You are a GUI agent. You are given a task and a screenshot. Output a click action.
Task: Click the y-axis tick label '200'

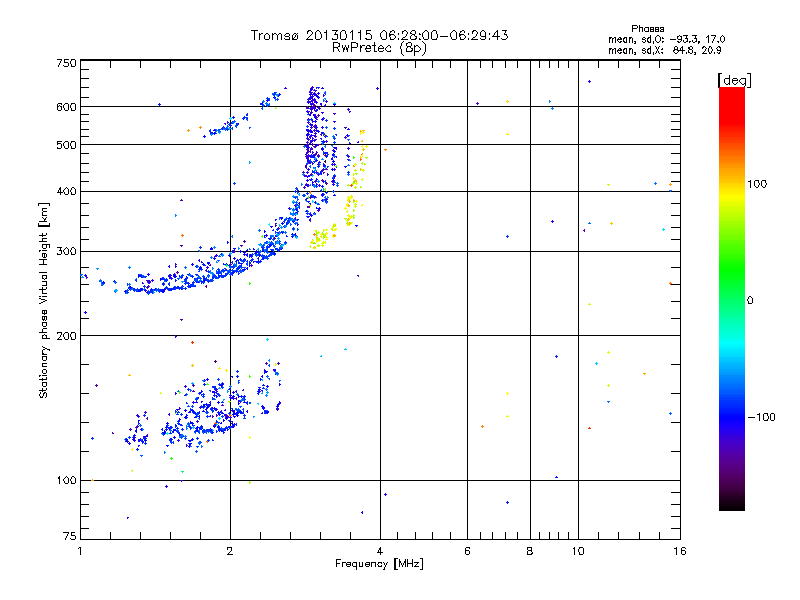67,336
